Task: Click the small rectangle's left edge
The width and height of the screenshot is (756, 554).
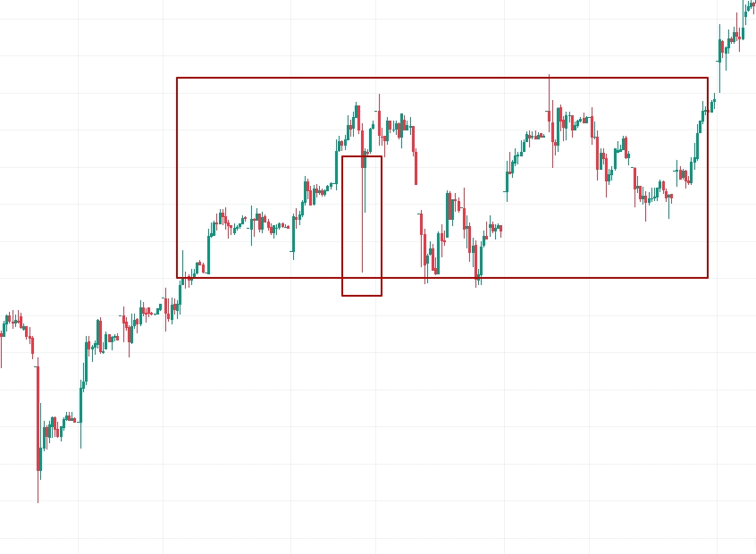Action: (342, 225)
